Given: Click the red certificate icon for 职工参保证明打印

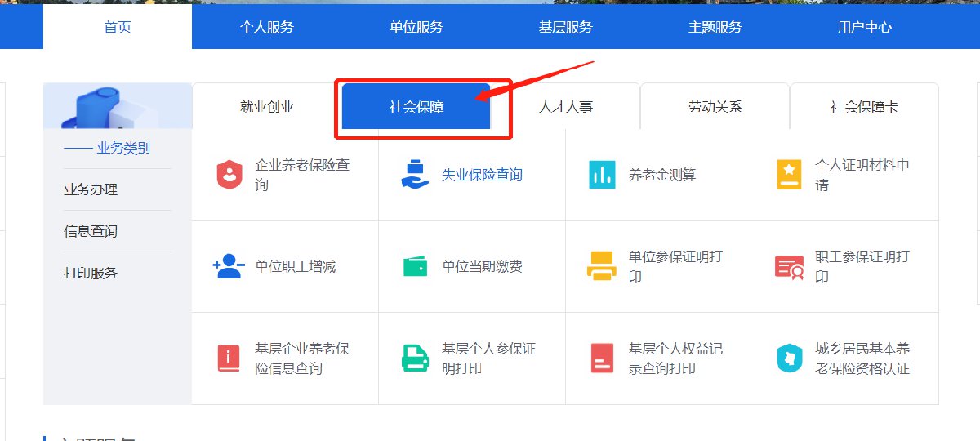Looking at the screenshot, I should pyautogui.click(x=789, y=267).
